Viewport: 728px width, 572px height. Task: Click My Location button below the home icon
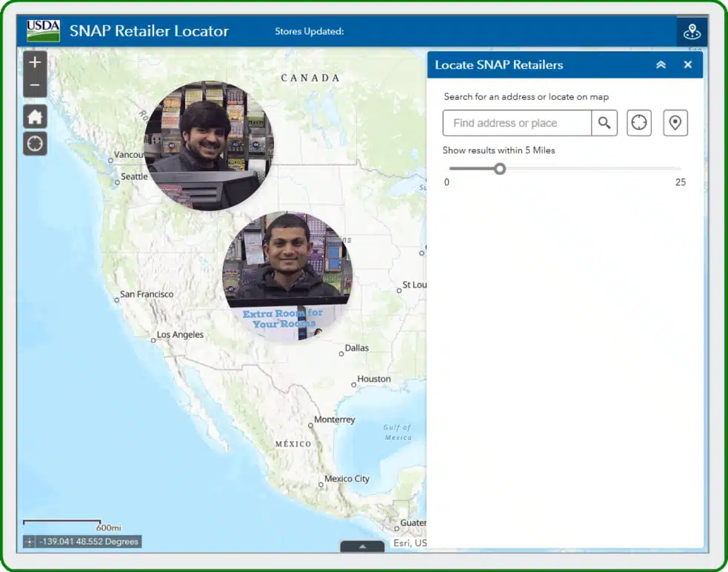[35, 143]
